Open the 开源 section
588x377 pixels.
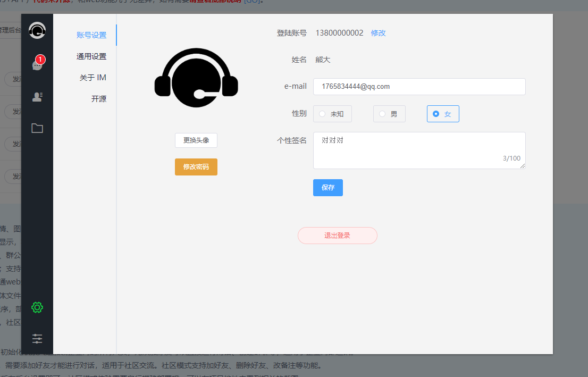click(99, 99)
